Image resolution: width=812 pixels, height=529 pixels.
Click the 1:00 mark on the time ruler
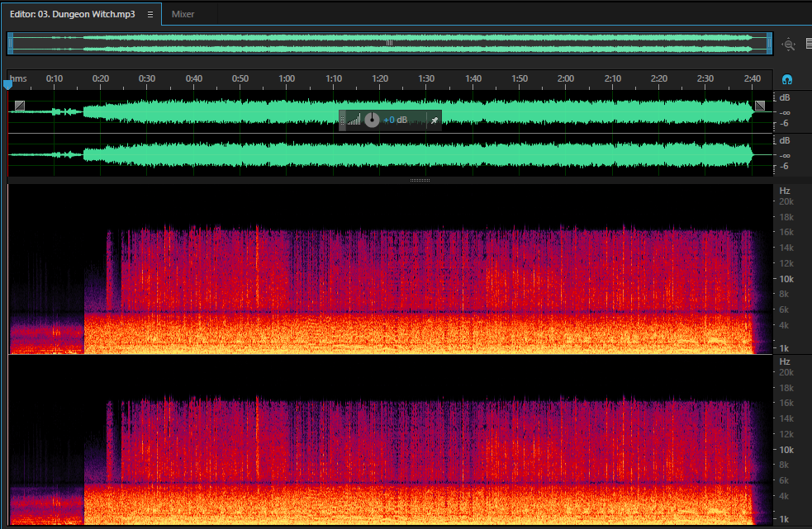pyautogui.click(x=287, y=78)
